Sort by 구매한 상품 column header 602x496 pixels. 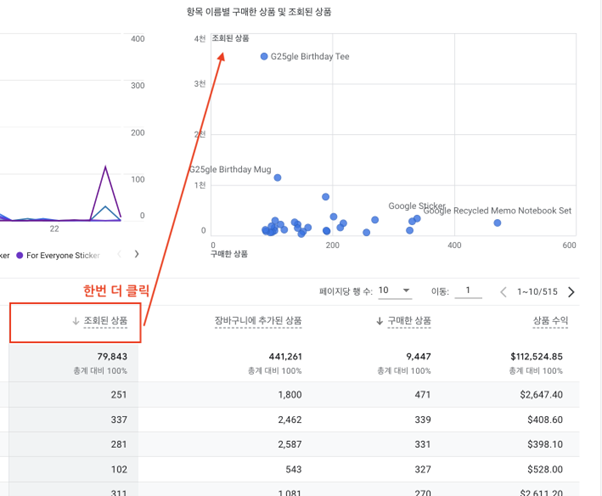coord(409,321)
